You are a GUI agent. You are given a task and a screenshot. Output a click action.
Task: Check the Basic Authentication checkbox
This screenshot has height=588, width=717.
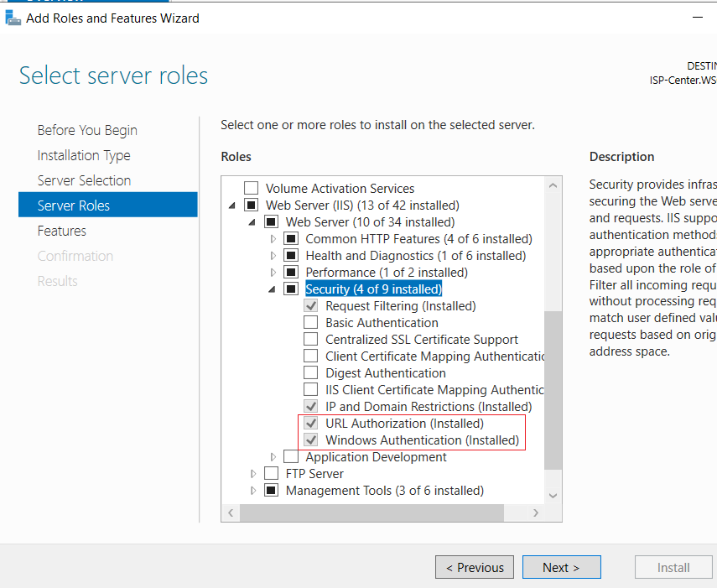click(311, 322)
